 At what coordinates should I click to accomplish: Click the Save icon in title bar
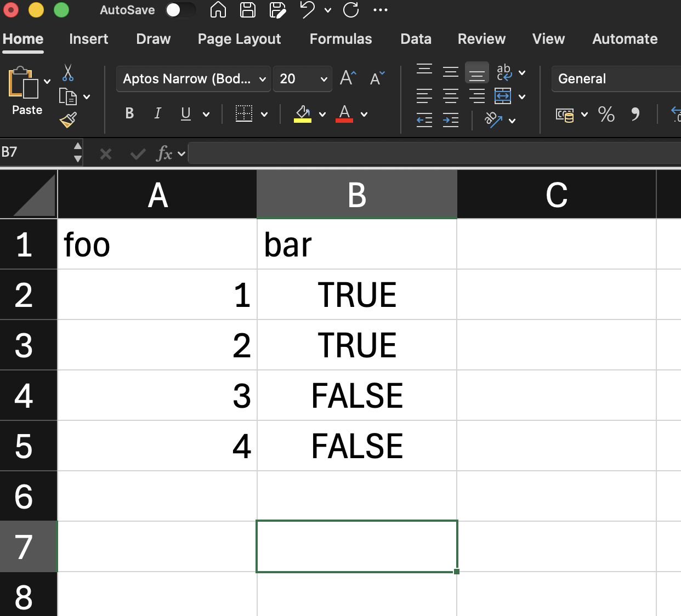(x=248, y=10)
